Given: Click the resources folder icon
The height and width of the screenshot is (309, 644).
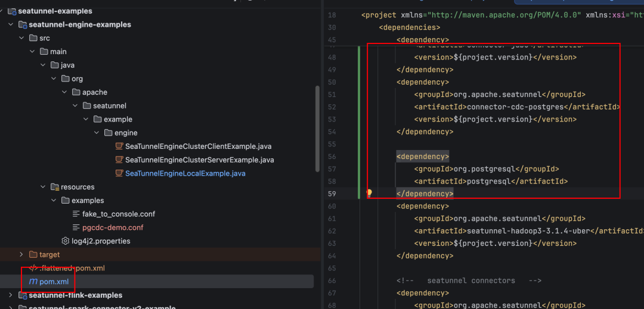Looking at the screenshot, I should [55, 187].
